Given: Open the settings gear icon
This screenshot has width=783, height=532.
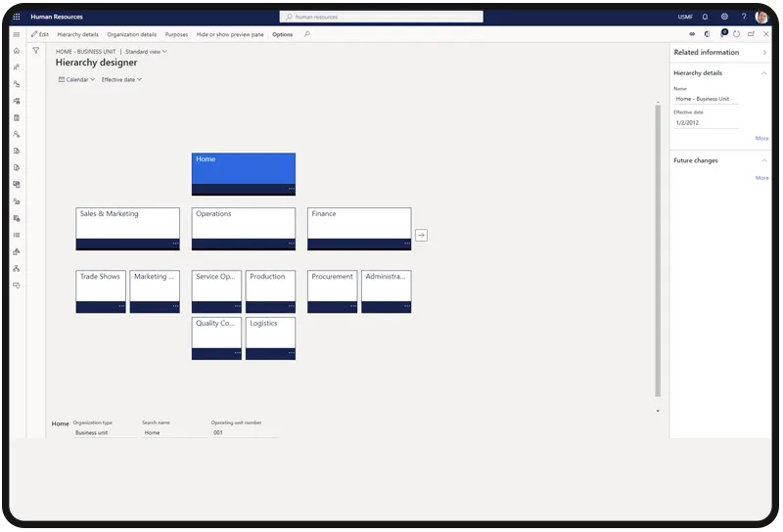Looking at the screenshot, I should [x=724, y=17].
